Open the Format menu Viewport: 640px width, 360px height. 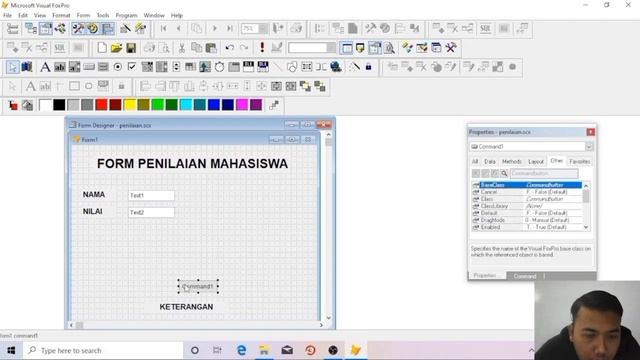coord(61,16)
